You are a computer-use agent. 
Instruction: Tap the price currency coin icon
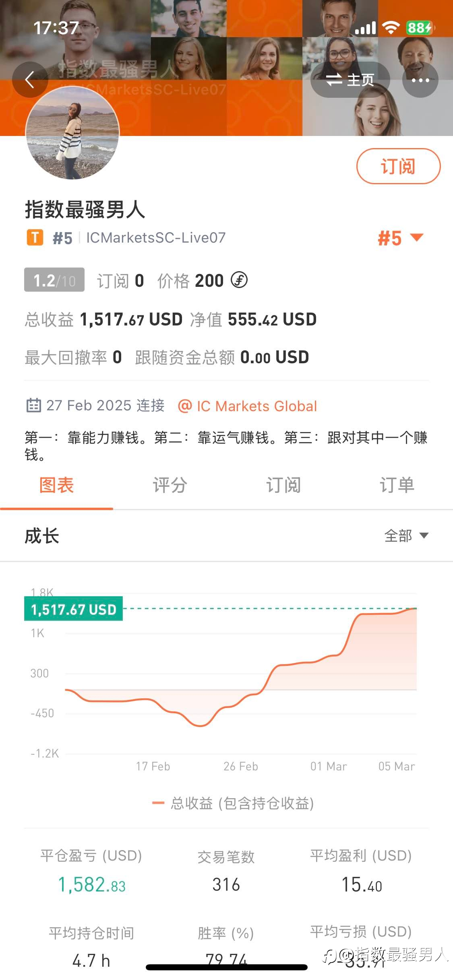[x=239, y=280]
